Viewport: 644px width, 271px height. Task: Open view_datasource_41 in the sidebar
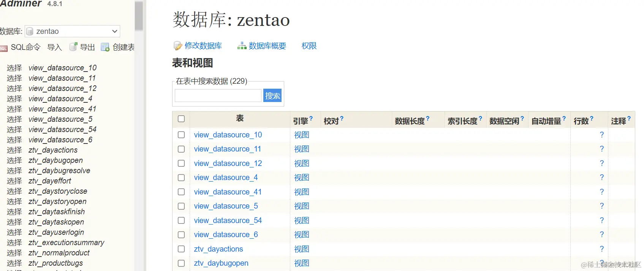click(62, 109)
